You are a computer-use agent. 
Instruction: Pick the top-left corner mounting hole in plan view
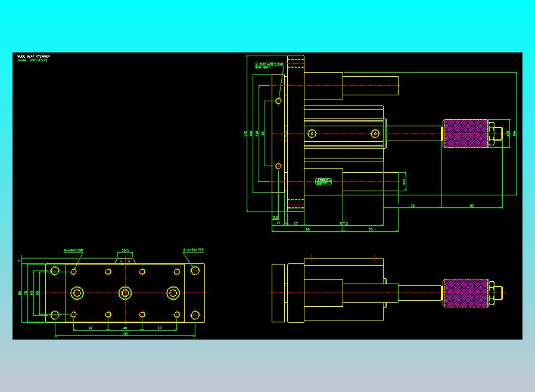point(55,271)
